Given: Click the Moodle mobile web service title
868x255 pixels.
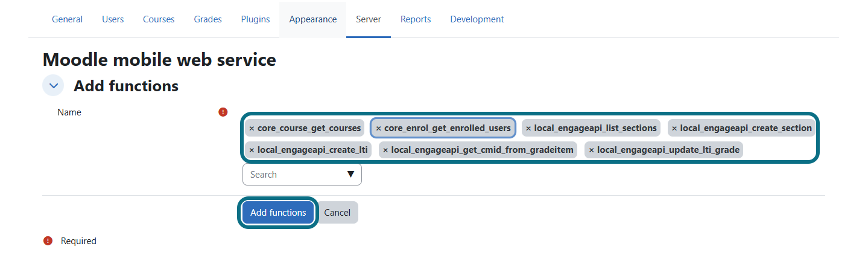Looking at the screenshot, I should point(159,60).
